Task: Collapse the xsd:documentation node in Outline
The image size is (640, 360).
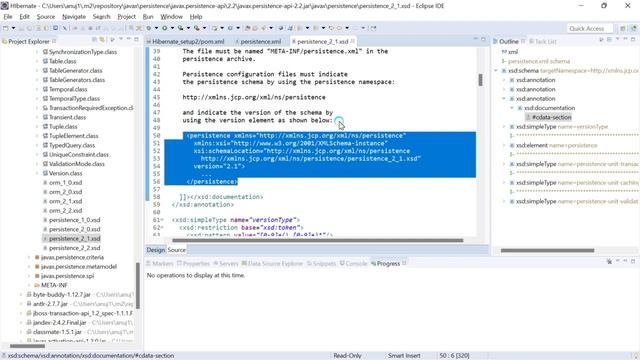Action: [x=512, y=108]
